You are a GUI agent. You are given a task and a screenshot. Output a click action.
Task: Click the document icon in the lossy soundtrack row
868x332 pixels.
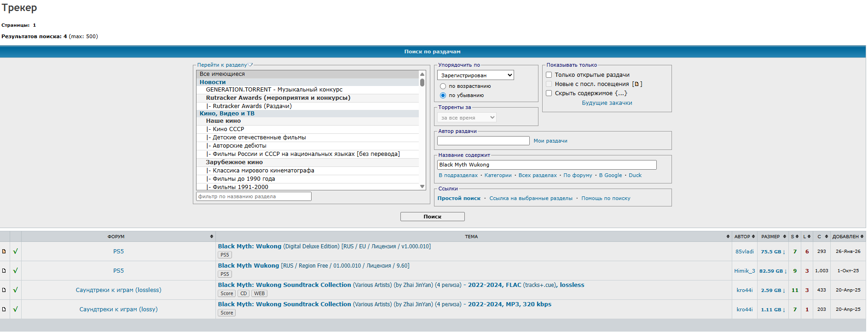coord(4,309)
